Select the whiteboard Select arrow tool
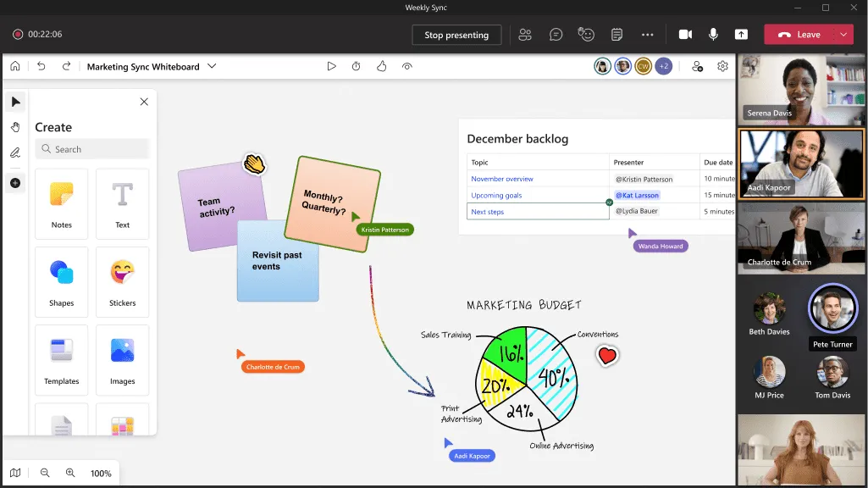The width and height of the screenshot is (868, 488). (x=14, y=102)
